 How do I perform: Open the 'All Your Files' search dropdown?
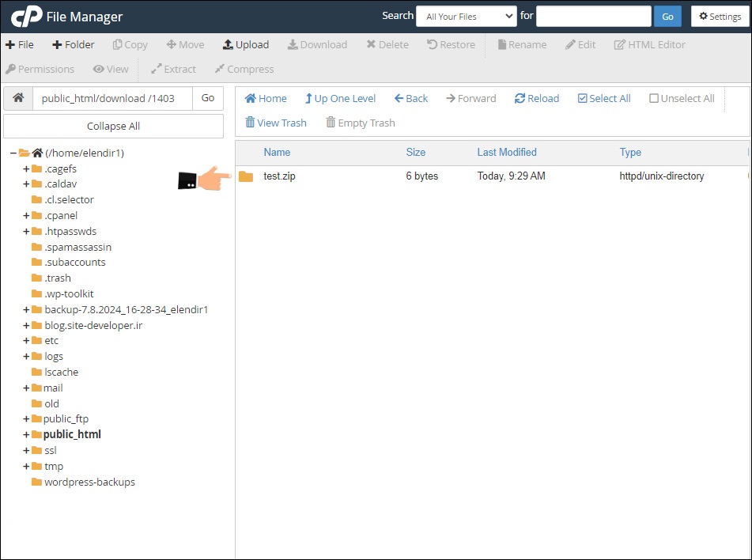(x=466, y=17)
